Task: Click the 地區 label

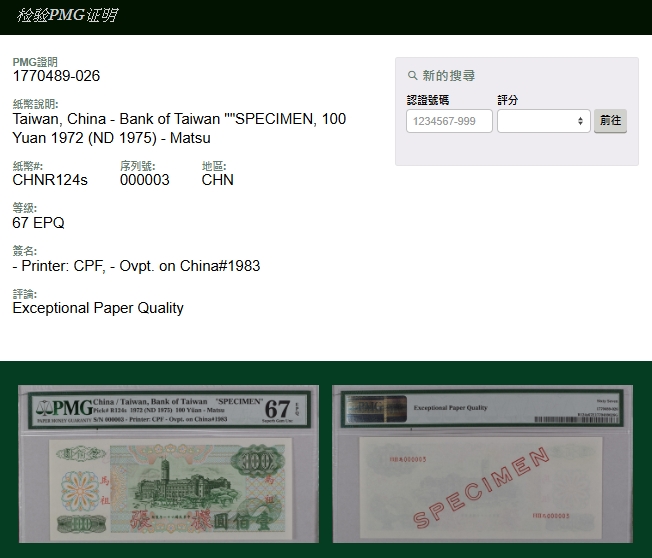Action: click(x=214, y=166)
